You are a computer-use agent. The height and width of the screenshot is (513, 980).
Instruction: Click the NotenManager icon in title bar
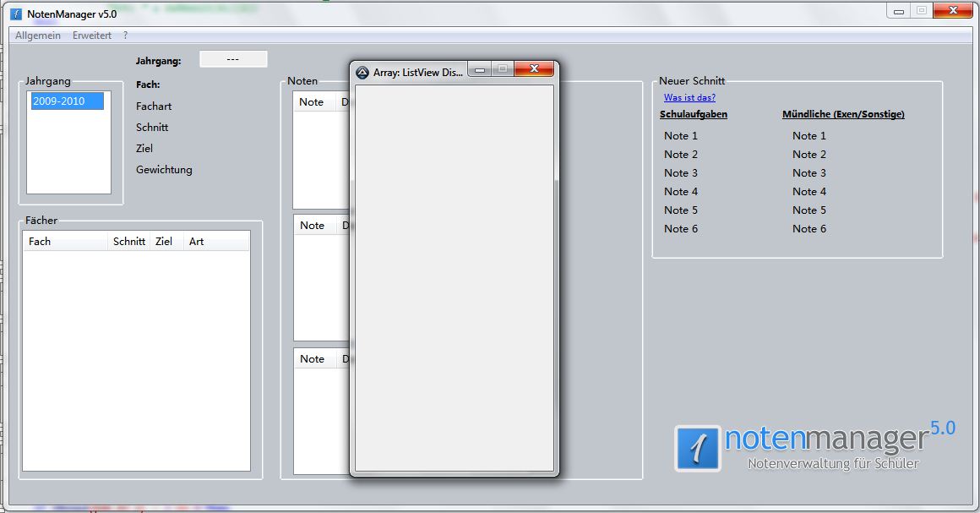[x=16, y=14]
